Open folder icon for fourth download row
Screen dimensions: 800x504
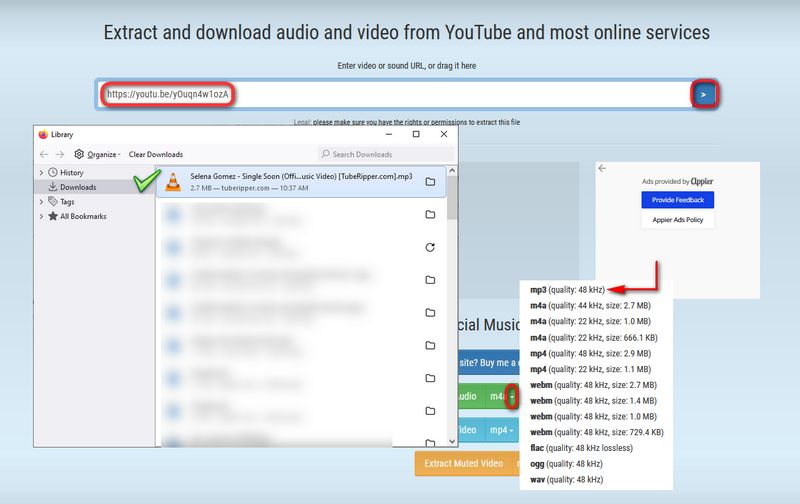430,280
